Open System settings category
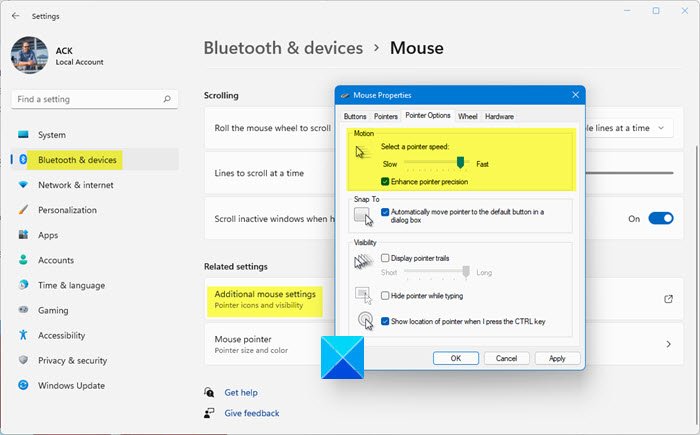The height and width of the screenshot is (435, 700). (x=95, y=135)
